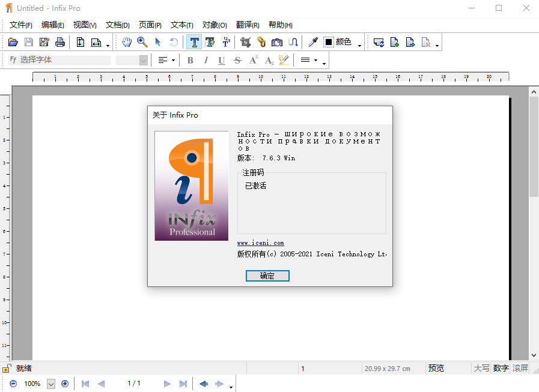Open the 编辑(E) menu
This screenshot has height=392, width=539.
coord(53,25)
